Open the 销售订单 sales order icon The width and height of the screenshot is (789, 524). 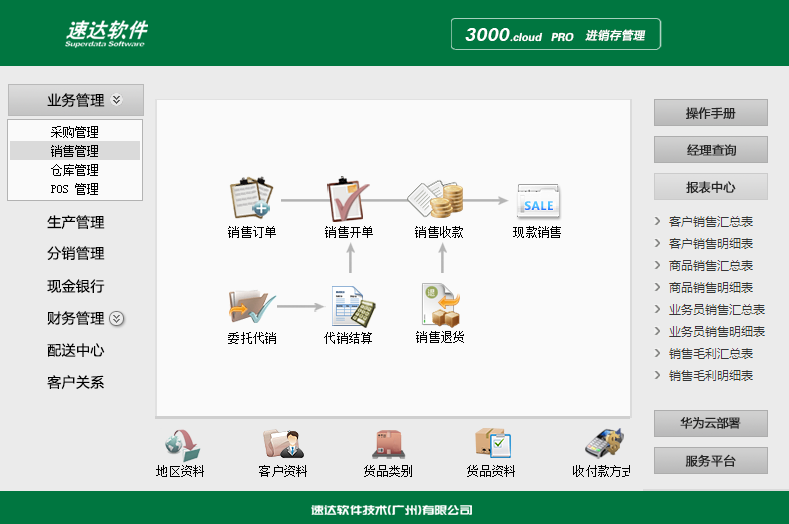tap(252, 198)
